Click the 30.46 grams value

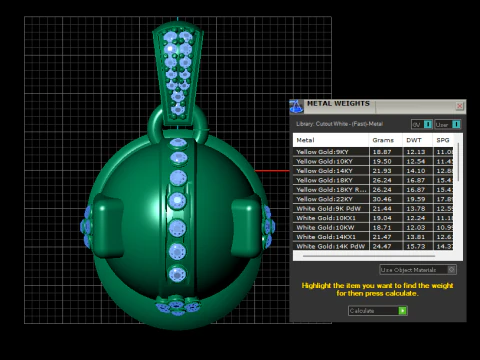(382, 199)
